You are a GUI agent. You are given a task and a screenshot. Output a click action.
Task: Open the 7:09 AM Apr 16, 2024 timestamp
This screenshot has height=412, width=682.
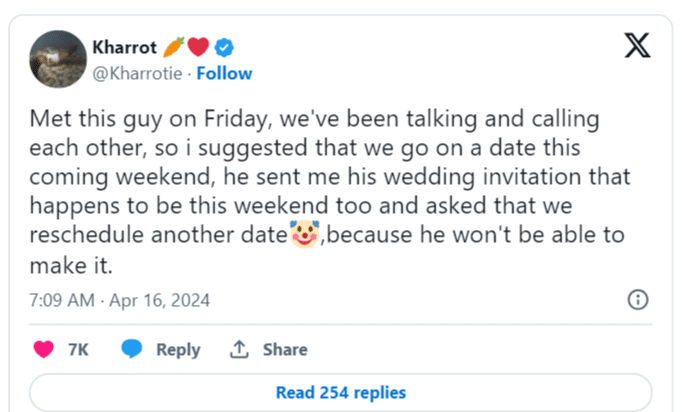point(119,300)
